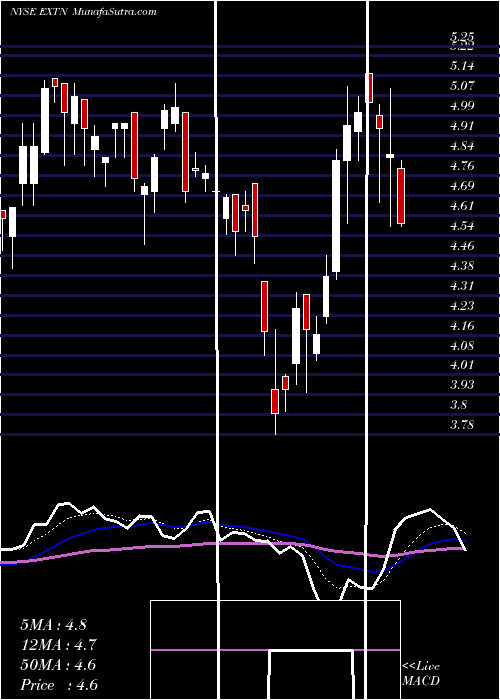The image size is (500, 700).
Task: Select the 3.93 price axis label
Action: [462, 385]
